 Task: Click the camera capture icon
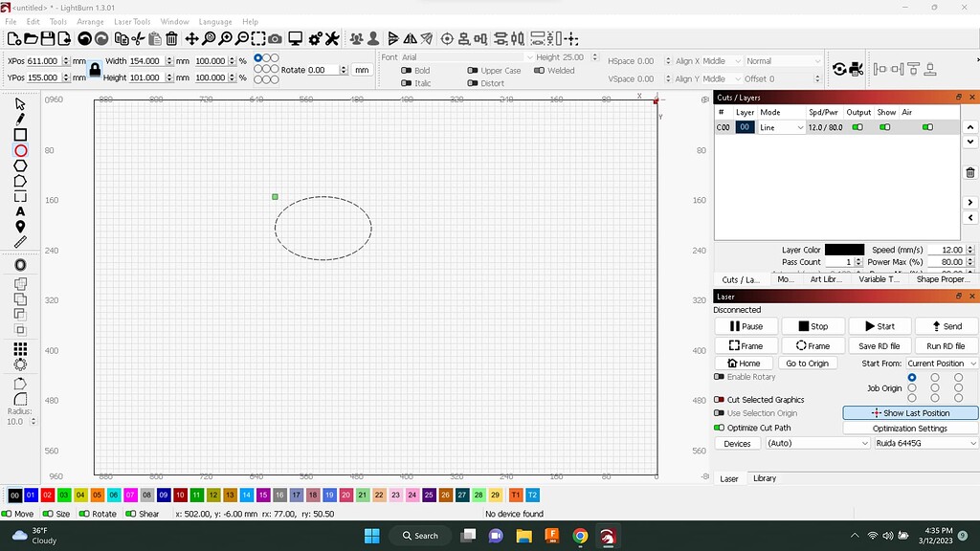pyautogui.click(x=275, y=38)
